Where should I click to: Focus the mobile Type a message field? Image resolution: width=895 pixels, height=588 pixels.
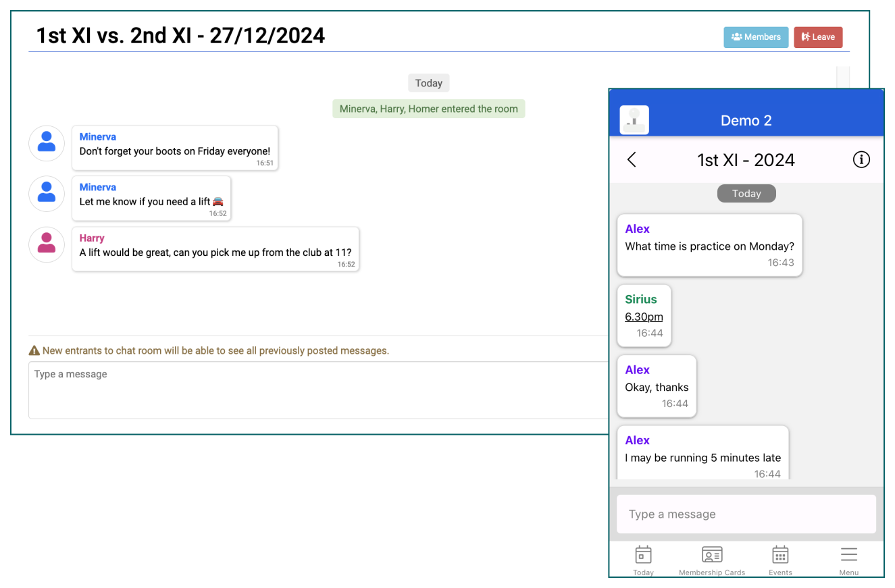point(746,514)
